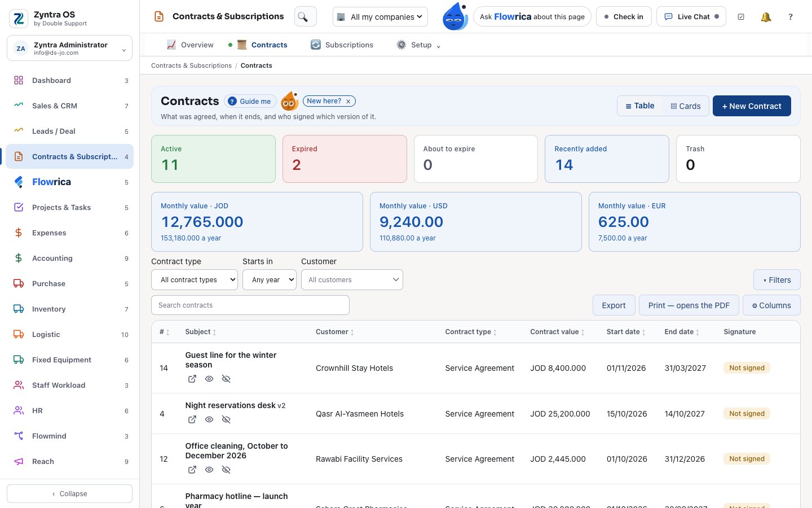The image size is (812, 508).
Task: Open Projects & Tasks in the sidebar
Action: pos(70,207)
